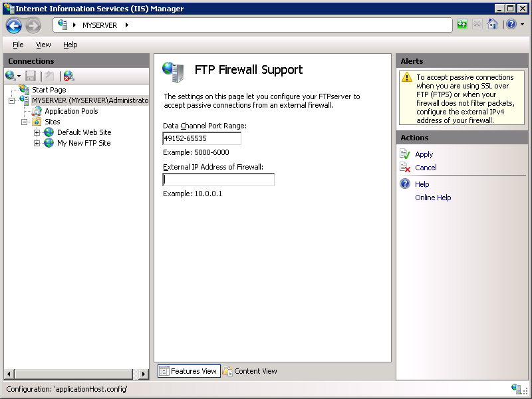532x399 pixels.
Task: Click the Data Channel Port Range field
Action: [x=202, y=138]
